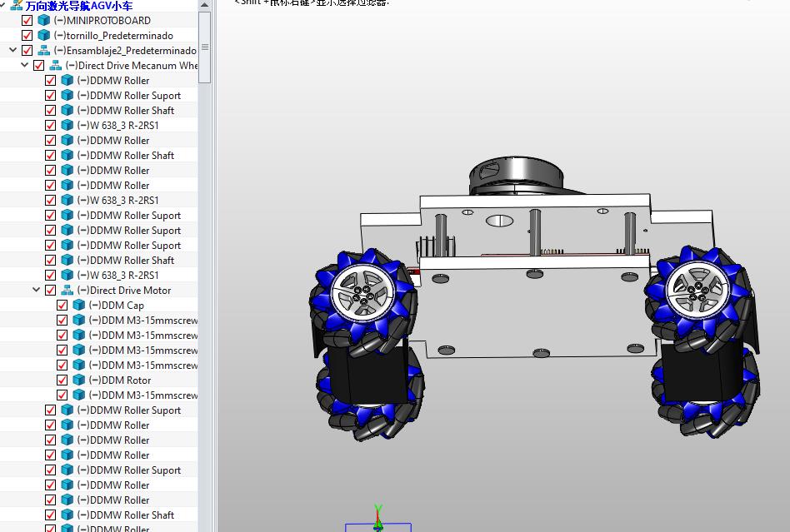Image resolution: width=790 pixels, height=532 pixels.
Task: Click the root assembly icon beside 万向激光导航AGV小车
Action: (17, 6)
